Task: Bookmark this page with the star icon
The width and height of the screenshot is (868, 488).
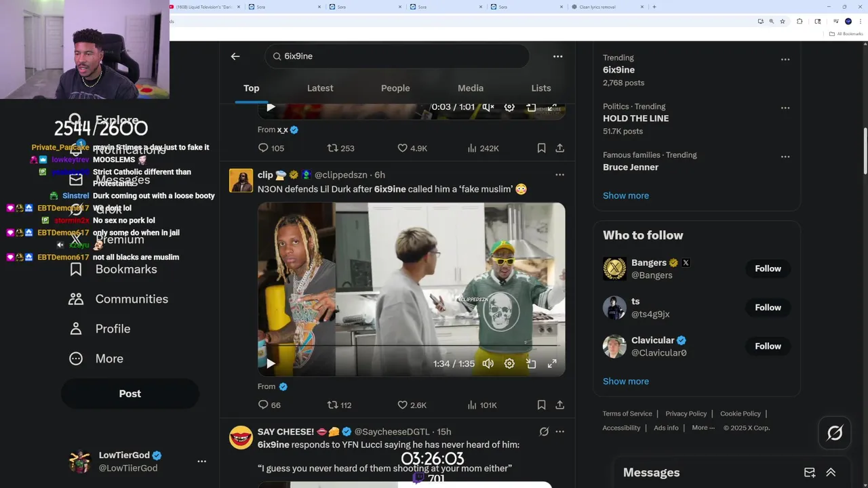Action: click(x=783, y=21)
